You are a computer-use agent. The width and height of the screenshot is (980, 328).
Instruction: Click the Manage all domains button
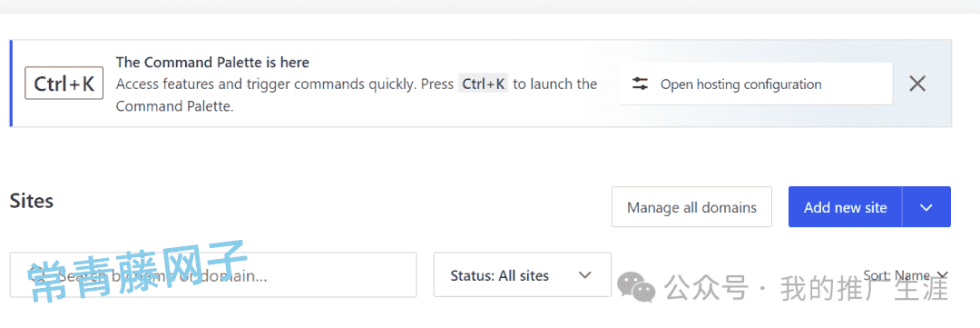(691, 207)
